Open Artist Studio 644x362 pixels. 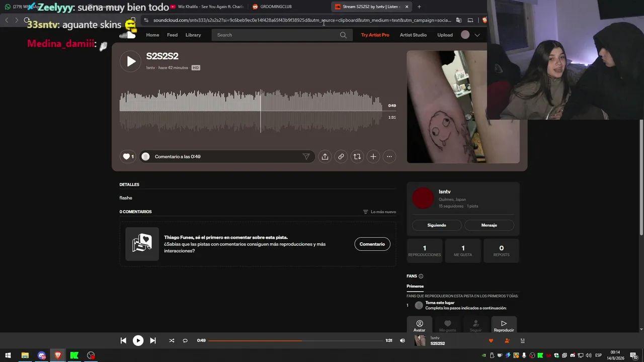[413, 35]
